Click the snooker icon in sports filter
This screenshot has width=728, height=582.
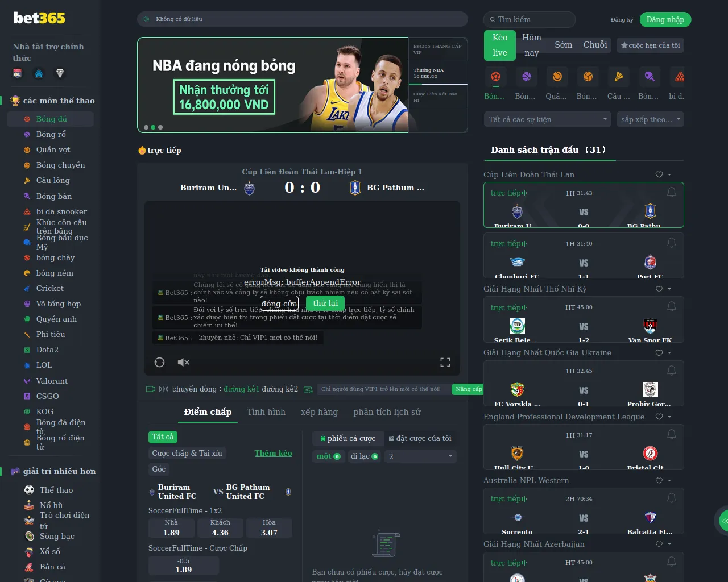coord(680,76)
